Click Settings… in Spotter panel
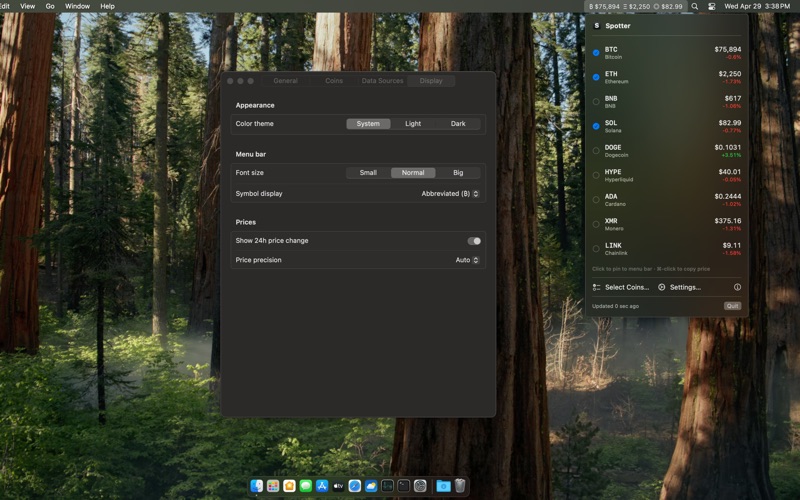This screenshot has height=500, width=800. 679,287
